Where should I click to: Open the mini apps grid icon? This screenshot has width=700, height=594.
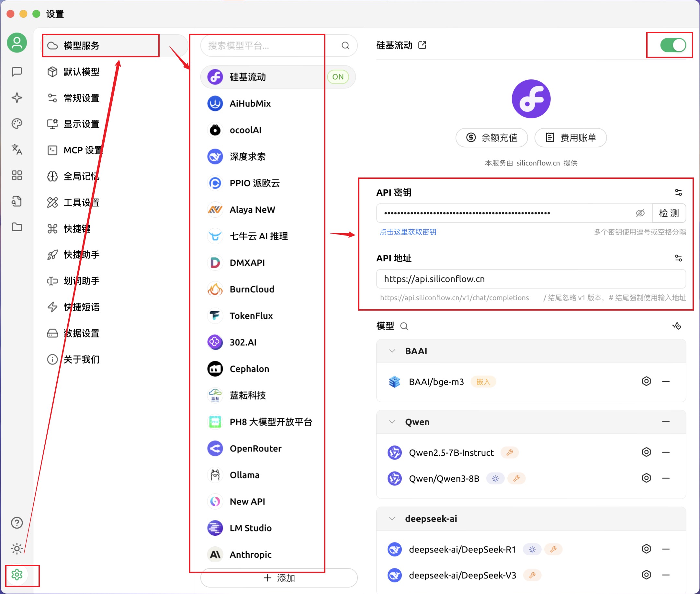tap(17, 175)
